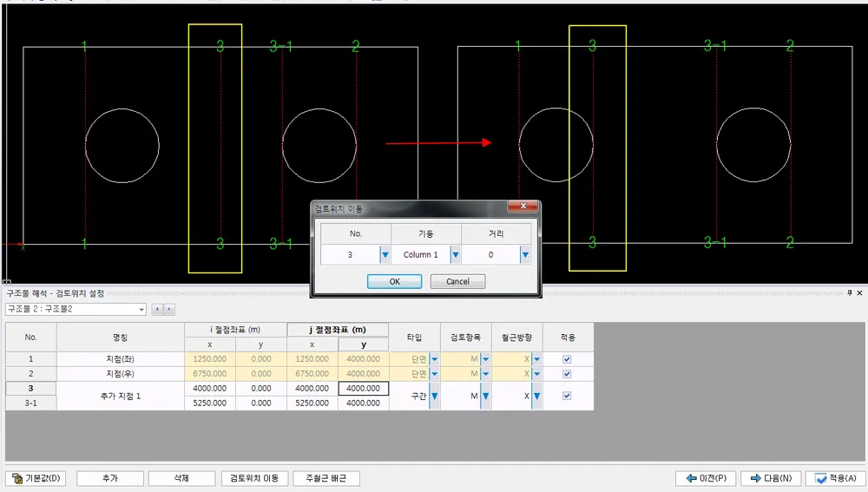Click i절점 x cell 6750.000 in row 2

click(x=210, y=374)
